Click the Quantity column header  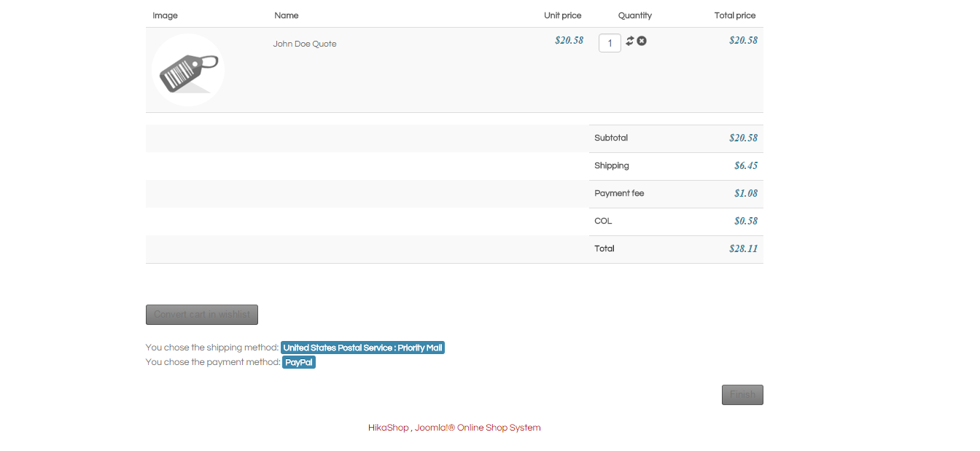point(635,15)
